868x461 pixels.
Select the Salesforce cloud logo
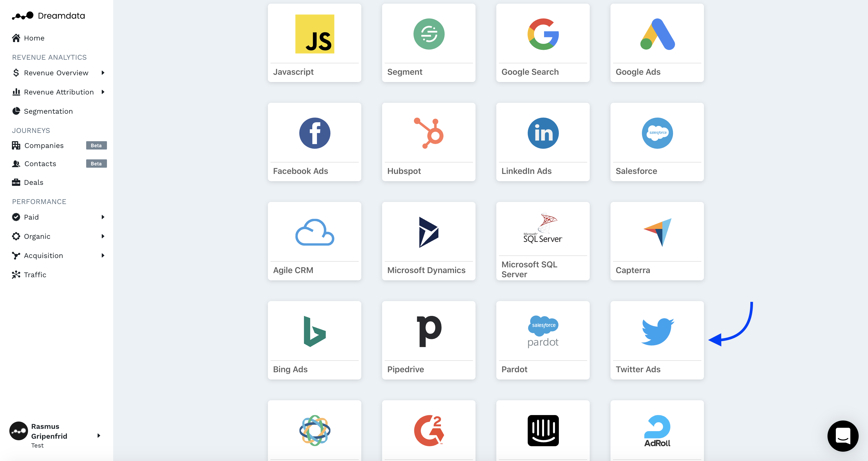coord(657,133)
